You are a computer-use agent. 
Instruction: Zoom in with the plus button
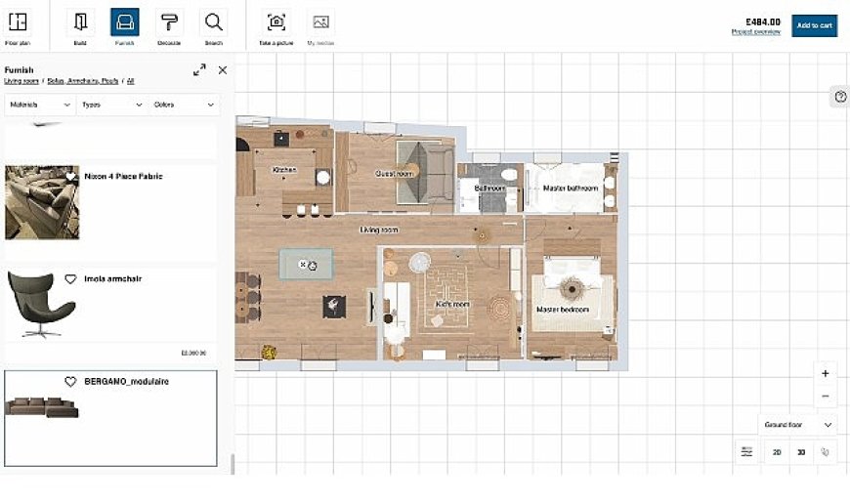click(825, 373)
